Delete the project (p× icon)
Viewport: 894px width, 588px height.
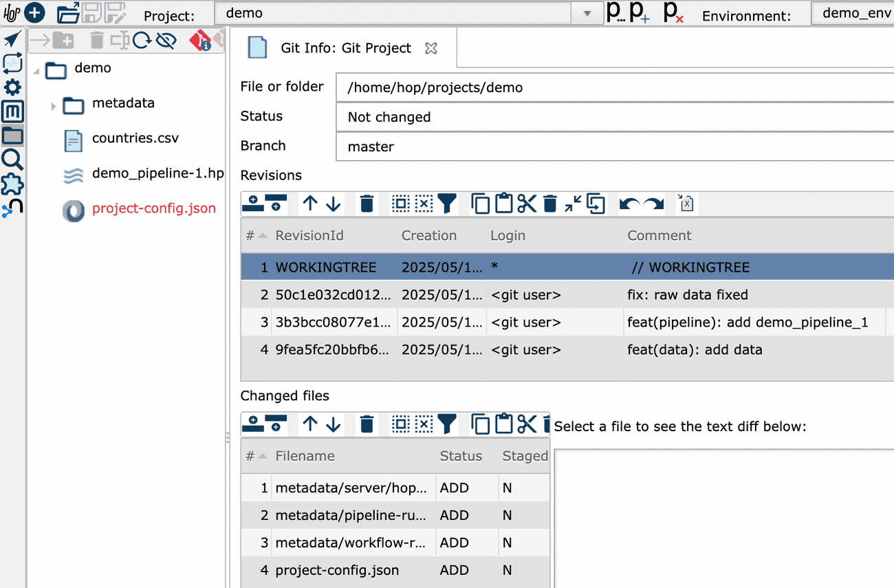(x=673, y=12)
